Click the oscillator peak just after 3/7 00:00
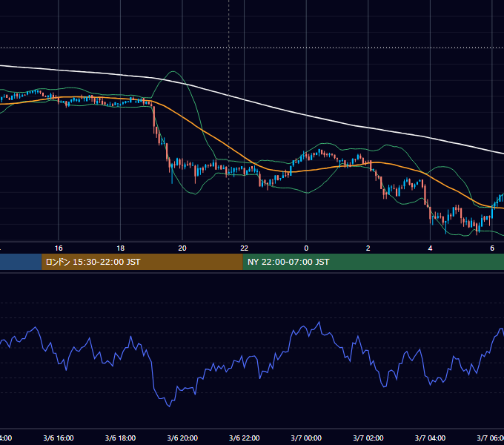Viewport: 504px width, 445px height. point(319,322)
